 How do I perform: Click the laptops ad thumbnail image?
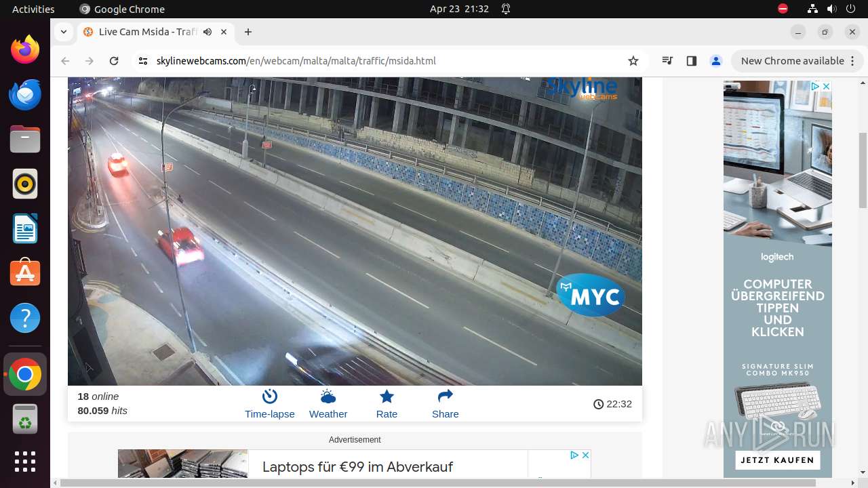[182, 464]
